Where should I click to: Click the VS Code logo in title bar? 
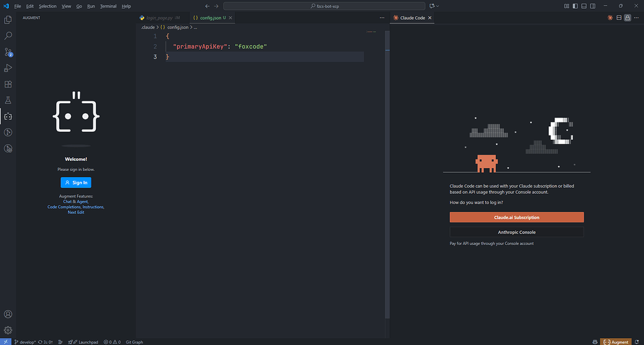(6, 6)
